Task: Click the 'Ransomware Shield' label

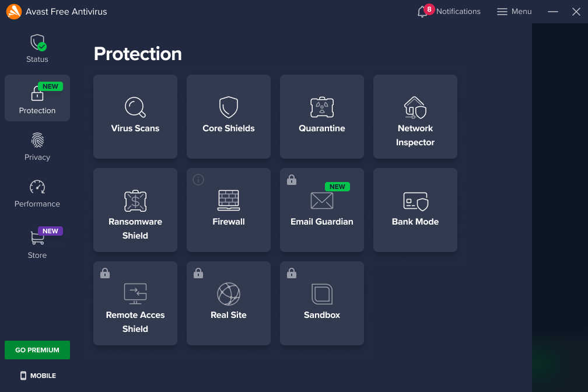Action: point(135,229)
